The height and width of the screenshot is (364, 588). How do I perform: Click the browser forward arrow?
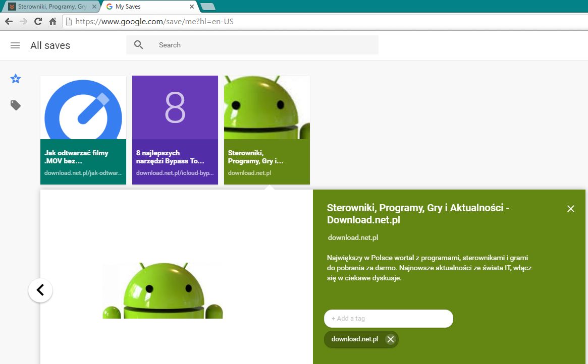(23, 21)
